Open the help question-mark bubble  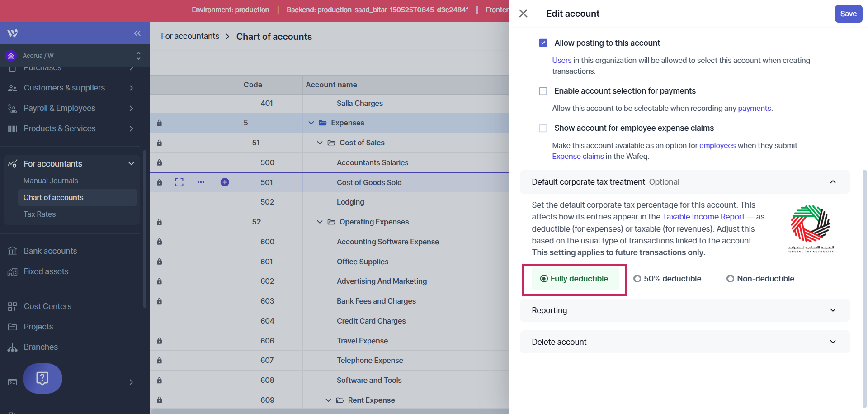coord(42,378)
